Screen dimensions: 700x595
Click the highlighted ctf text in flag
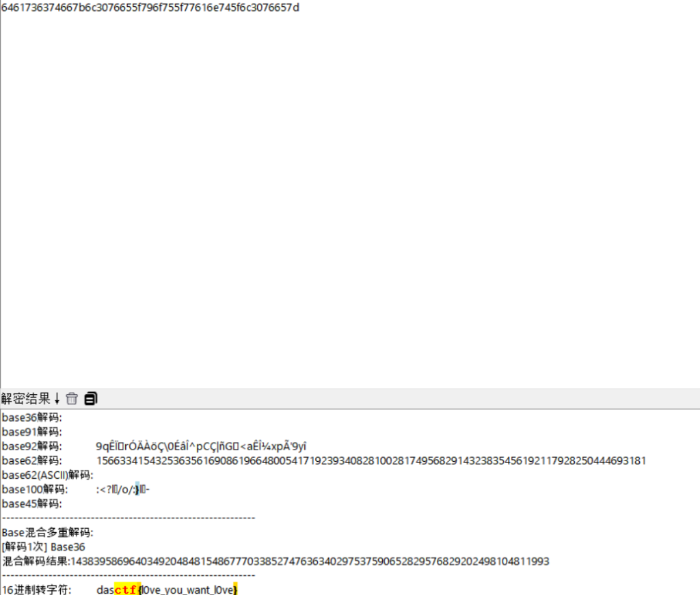coord(126,590)
